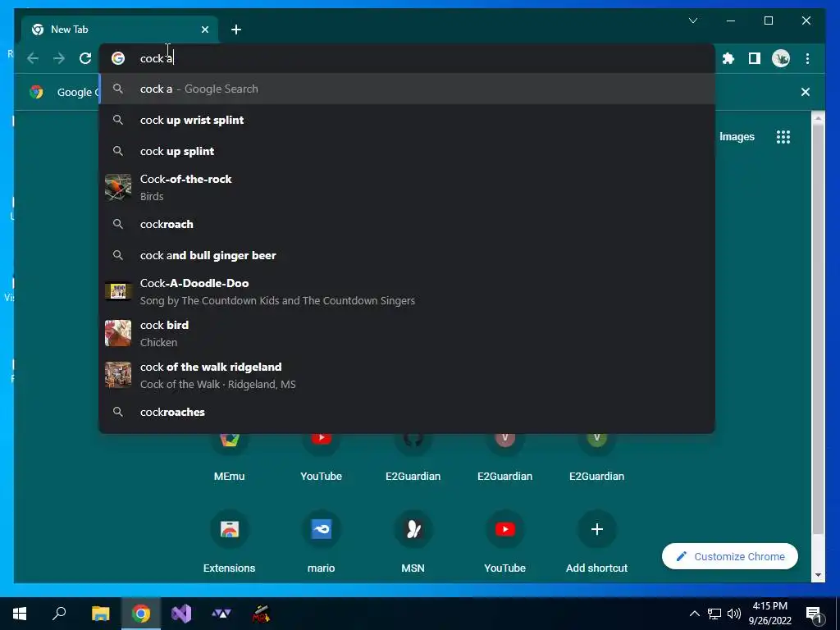This screenshot has height=630, width=840.
Task: Click the scrollbar down arrow
Action: pyautogui.click(x=818, y=575)
